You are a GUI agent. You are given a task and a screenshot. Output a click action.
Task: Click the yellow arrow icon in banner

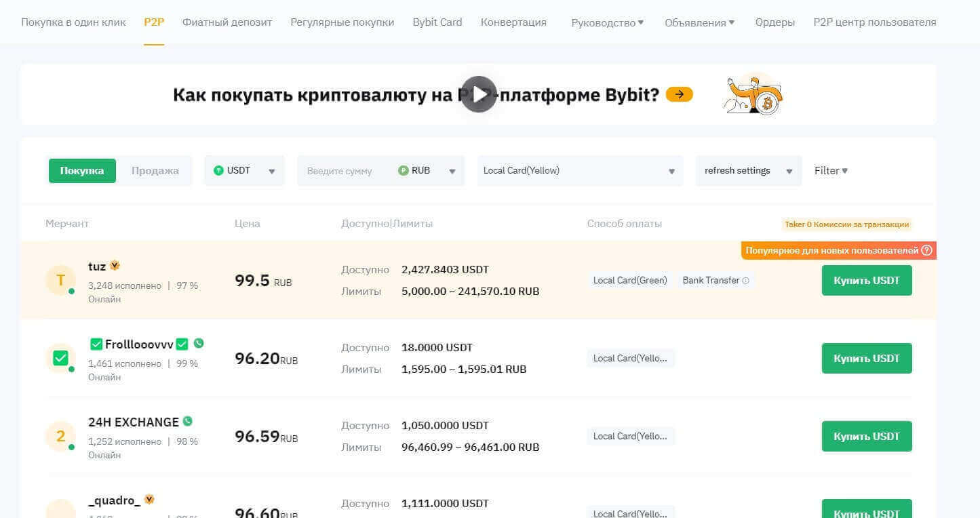[x=679, y=94]
